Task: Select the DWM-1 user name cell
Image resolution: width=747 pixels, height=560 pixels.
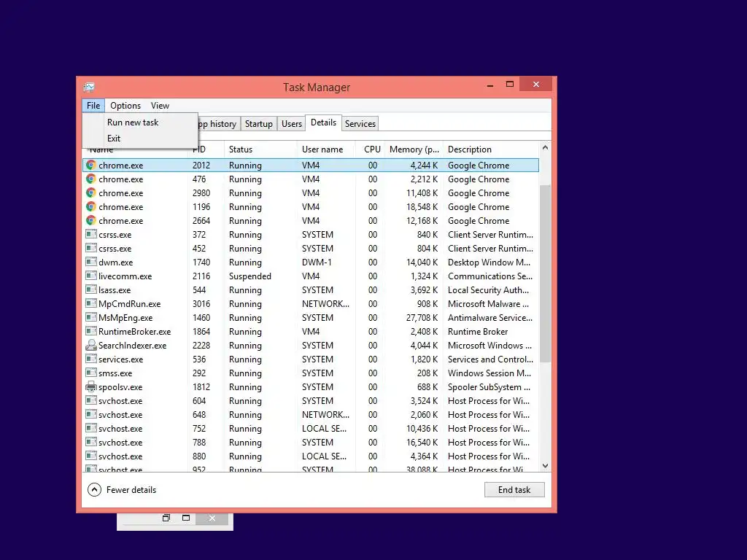Action: [317, 262]
